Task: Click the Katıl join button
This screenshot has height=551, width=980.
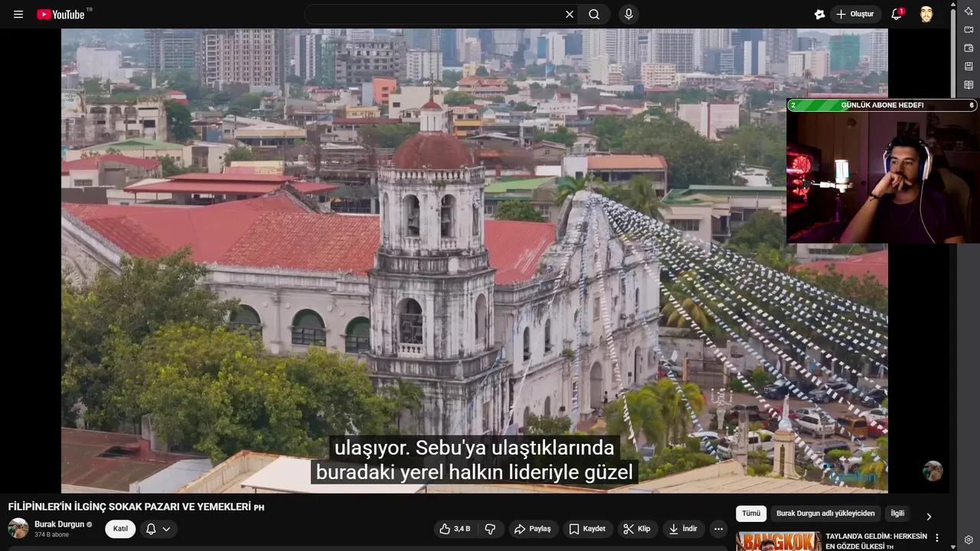Action: tap(120, 529)
